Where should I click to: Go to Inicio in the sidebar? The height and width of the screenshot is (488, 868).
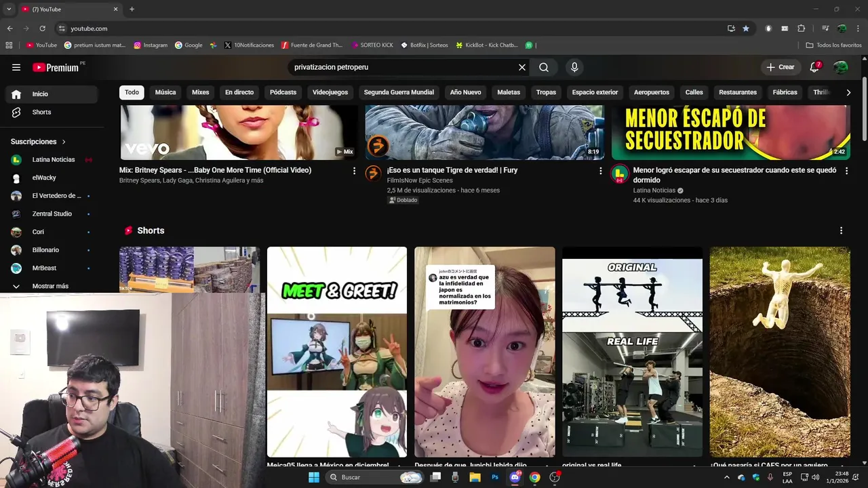point(52,94)
